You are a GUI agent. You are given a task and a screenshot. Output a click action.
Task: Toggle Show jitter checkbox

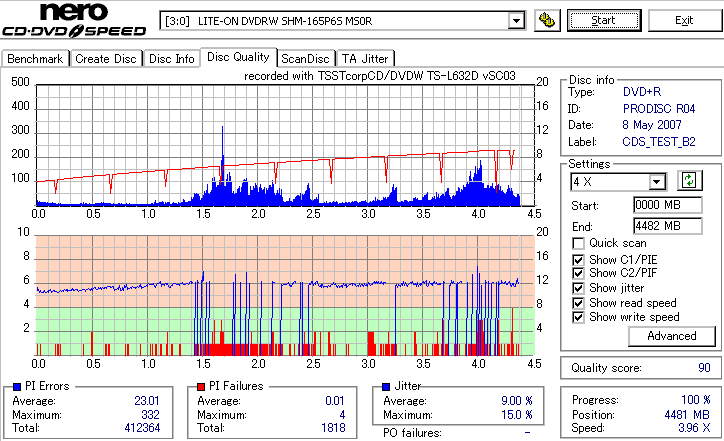coord(578,288)
